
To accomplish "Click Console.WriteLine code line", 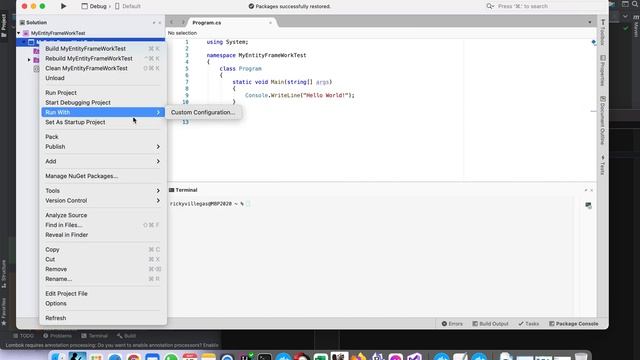I will [x=300, y=96].
